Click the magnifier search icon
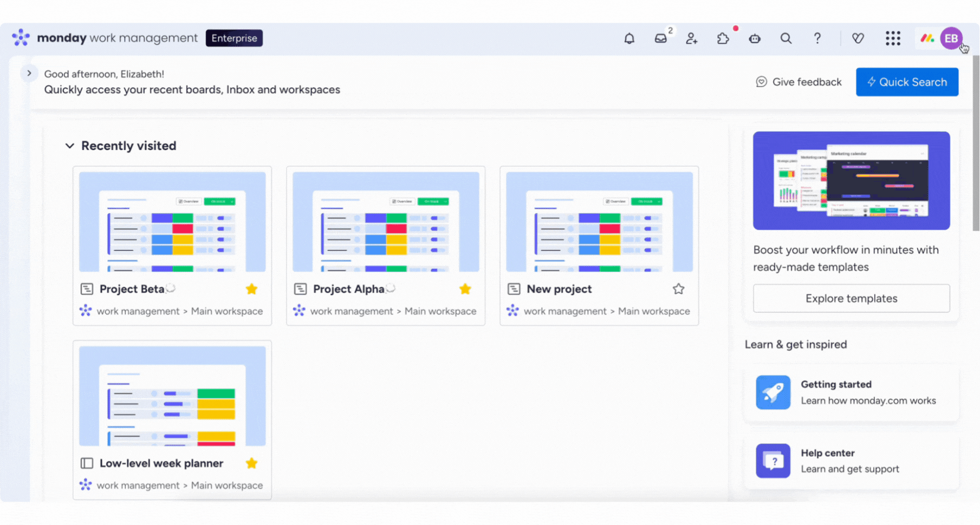 [786, 38]
